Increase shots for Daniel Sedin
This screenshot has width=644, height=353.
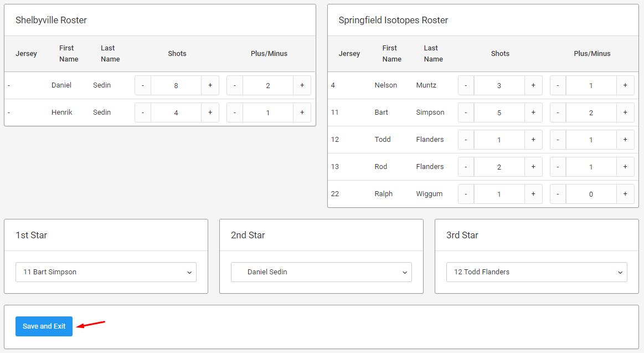click(x=210, y=85)
